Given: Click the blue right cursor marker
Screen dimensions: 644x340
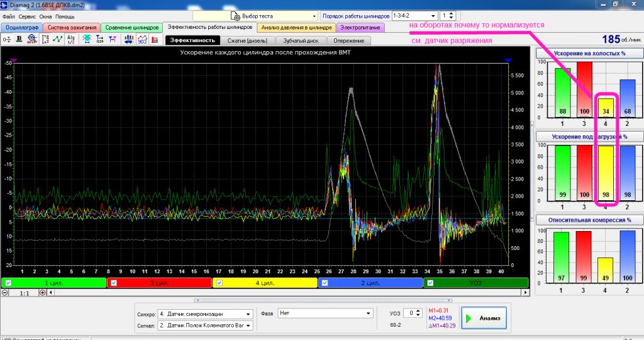Looking at the screenshot, I should click(x=508, y=60).
